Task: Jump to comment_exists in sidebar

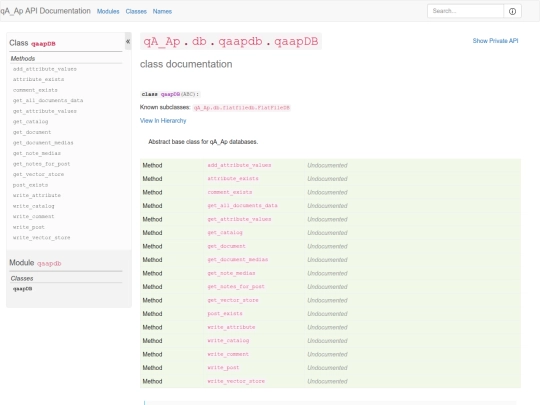Action: 35,90
